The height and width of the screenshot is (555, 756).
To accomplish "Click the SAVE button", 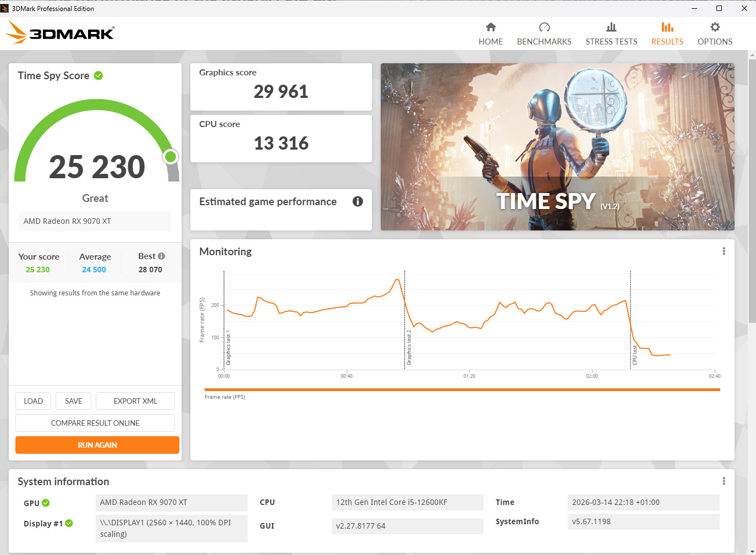I will tap(73, 401).
